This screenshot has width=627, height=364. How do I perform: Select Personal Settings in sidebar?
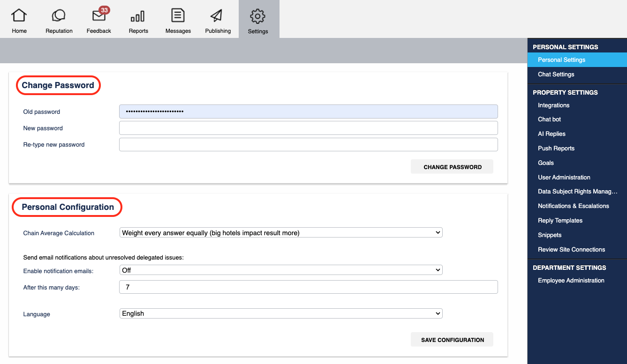click(577, 60)
